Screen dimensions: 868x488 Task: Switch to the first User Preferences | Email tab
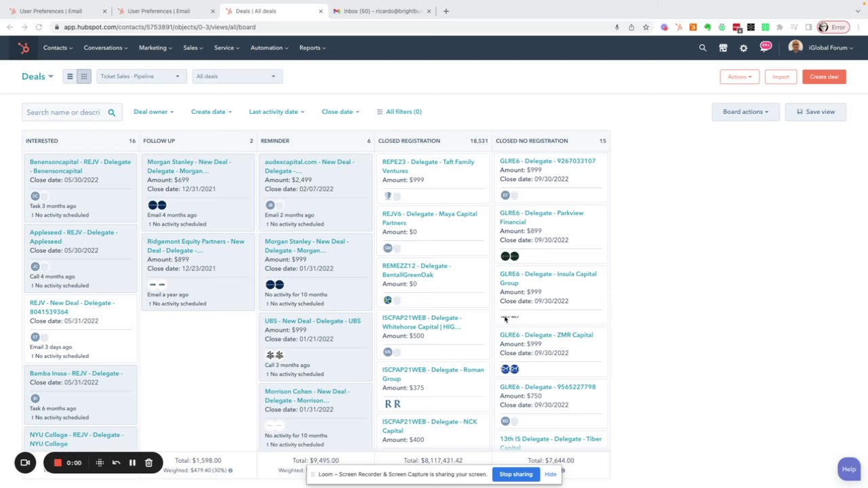(x=57, y=11)
